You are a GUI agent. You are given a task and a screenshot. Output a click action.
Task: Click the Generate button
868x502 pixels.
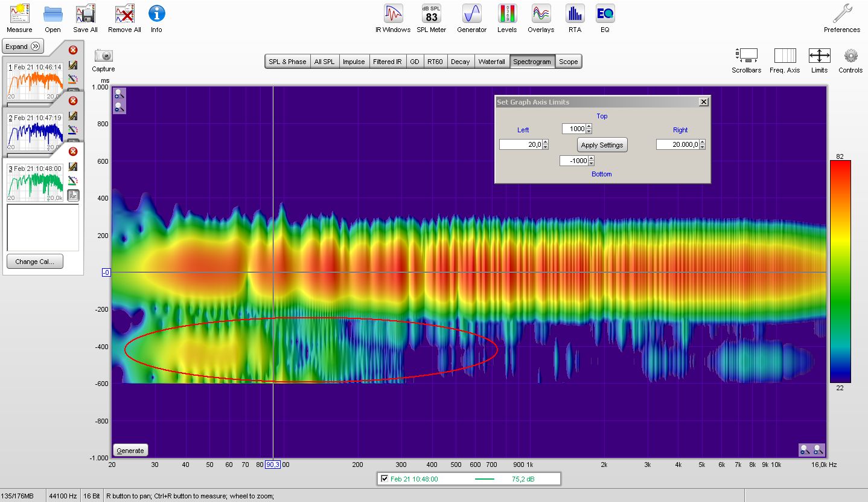coord(130,451)
